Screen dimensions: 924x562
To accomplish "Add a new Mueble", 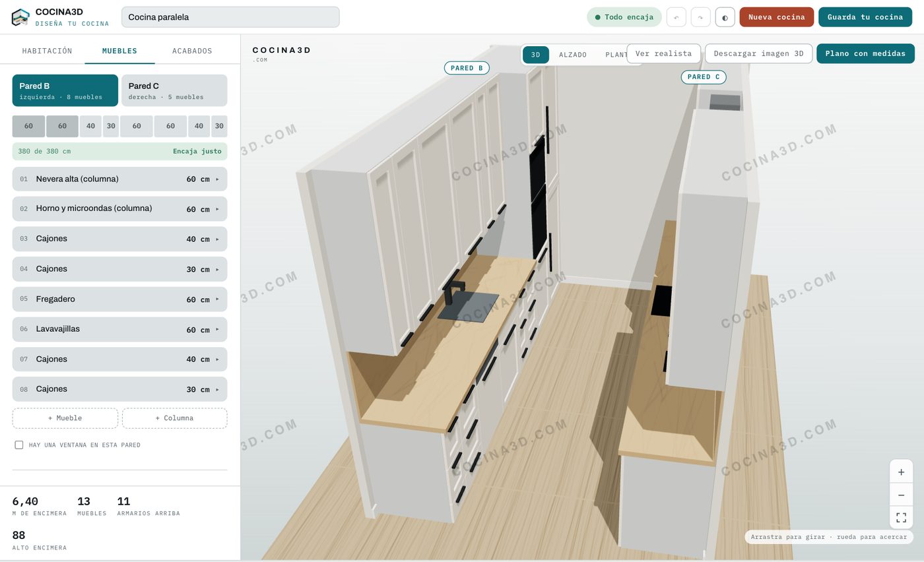I will pos(65,418).
